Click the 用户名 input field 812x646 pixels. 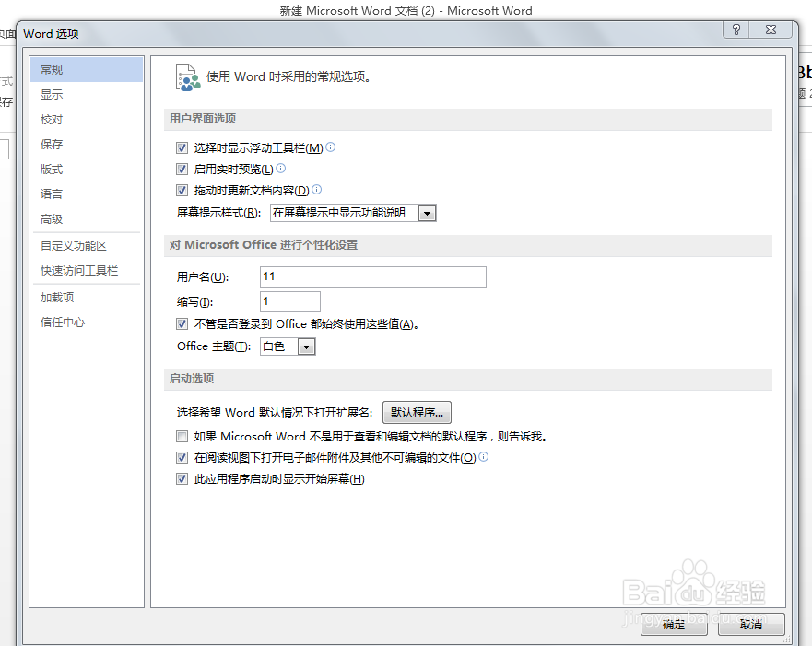(372, 276)
